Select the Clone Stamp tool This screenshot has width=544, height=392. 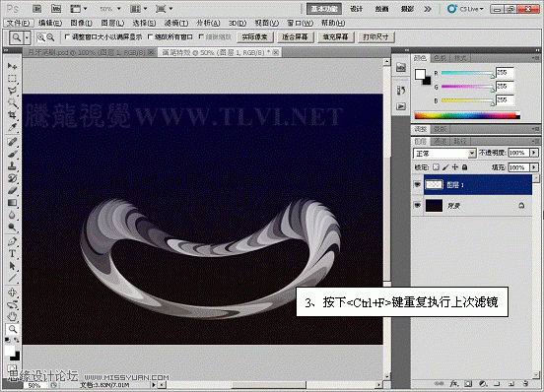click(x=12, y=165)
